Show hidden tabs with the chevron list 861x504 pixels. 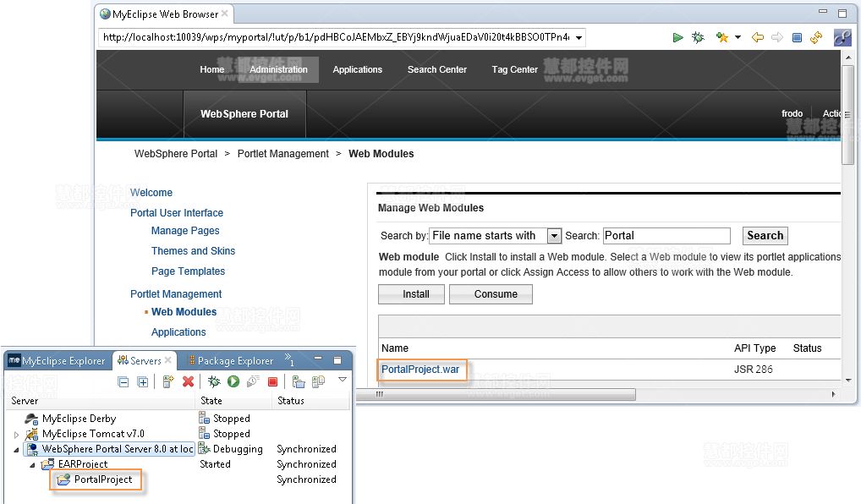tap(288, 359)
